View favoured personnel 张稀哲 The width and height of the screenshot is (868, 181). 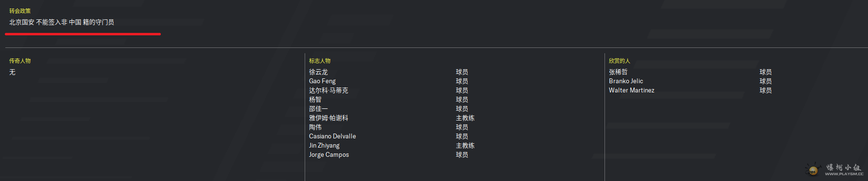[618, 72]
